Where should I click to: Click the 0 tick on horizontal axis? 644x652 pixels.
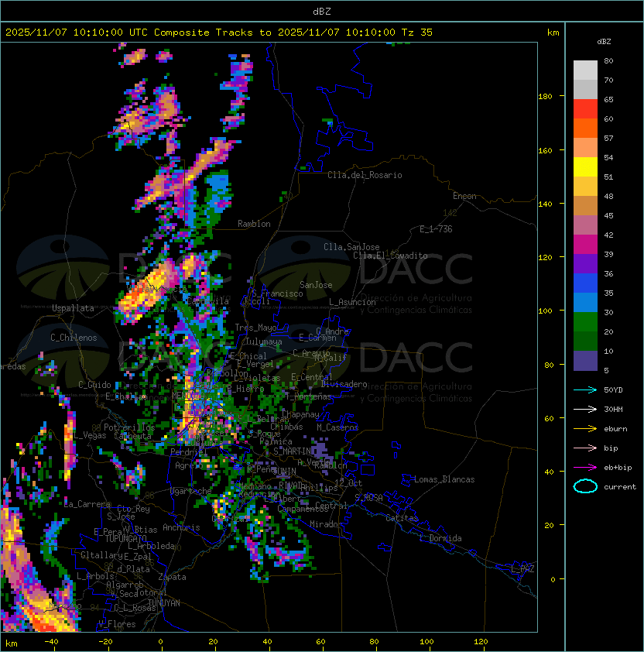pyautogui.click(x=160, y=642)
